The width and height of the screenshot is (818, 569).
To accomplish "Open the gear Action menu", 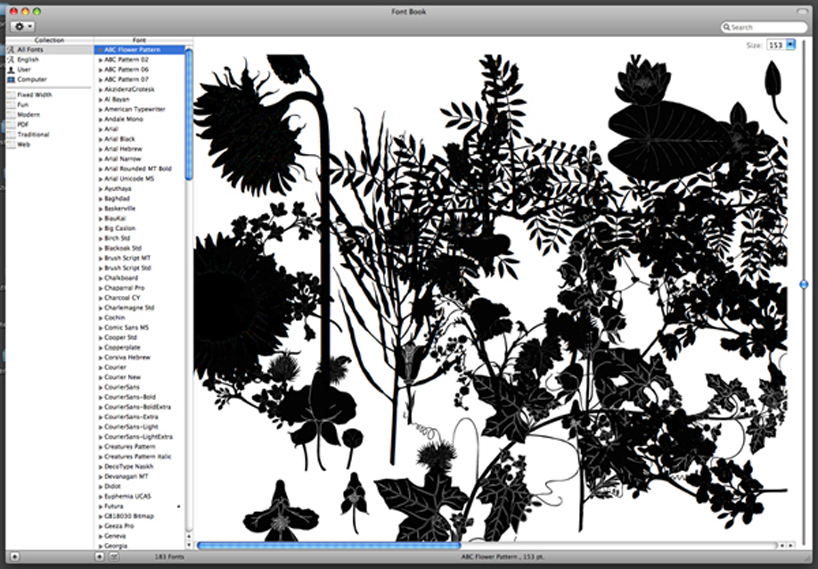I will tap(22, 26).
